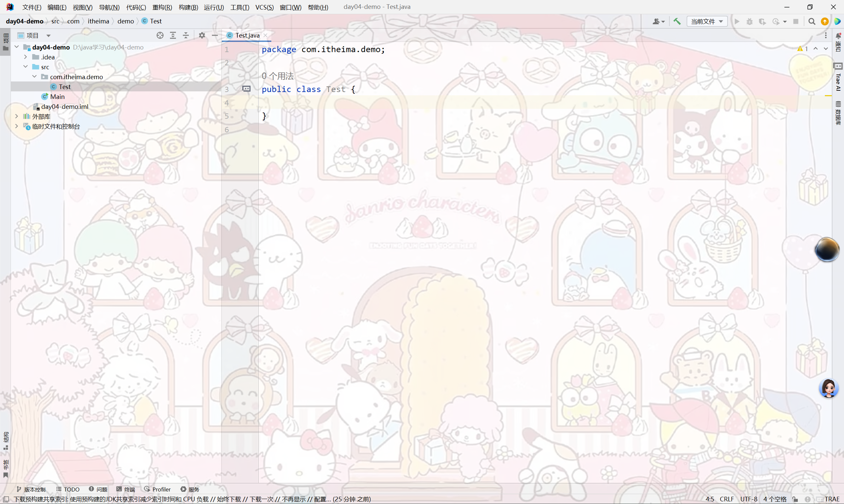Screen dimensions: 844x504
Task: Open the current file run configuration dropdown
Action: (x=707, y=21)
